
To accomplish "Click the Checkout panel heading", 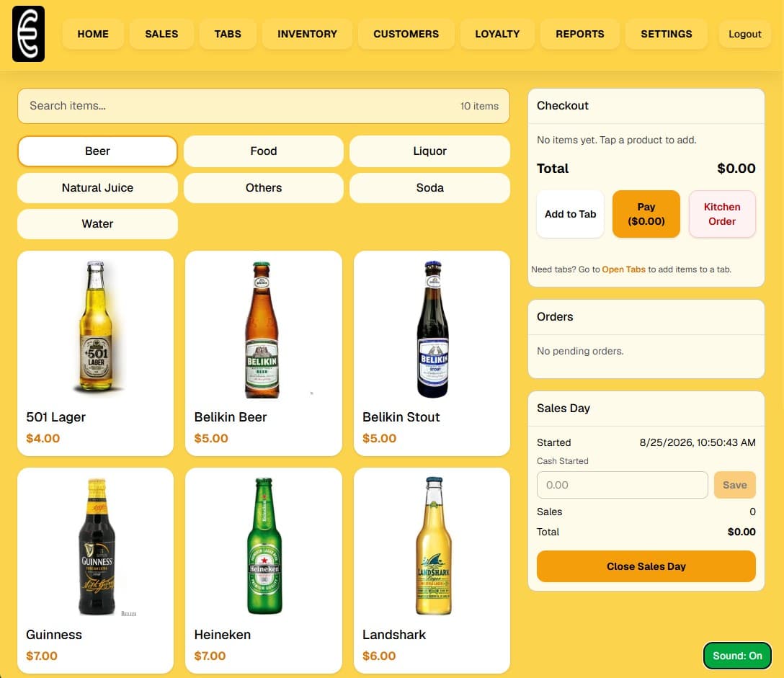I will point(563,105).
